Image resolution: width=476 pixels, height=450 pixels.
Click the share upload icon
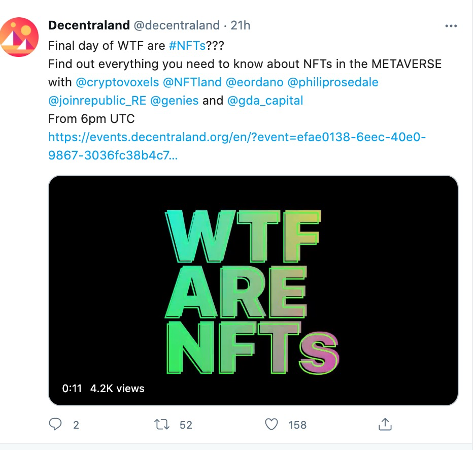pos(385,425)
